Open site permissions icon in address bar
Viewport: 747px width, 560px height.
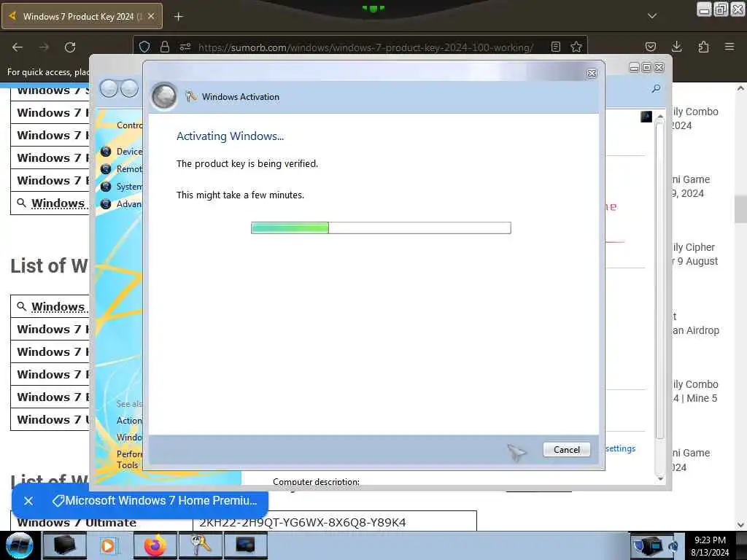(x=185, y=47)
